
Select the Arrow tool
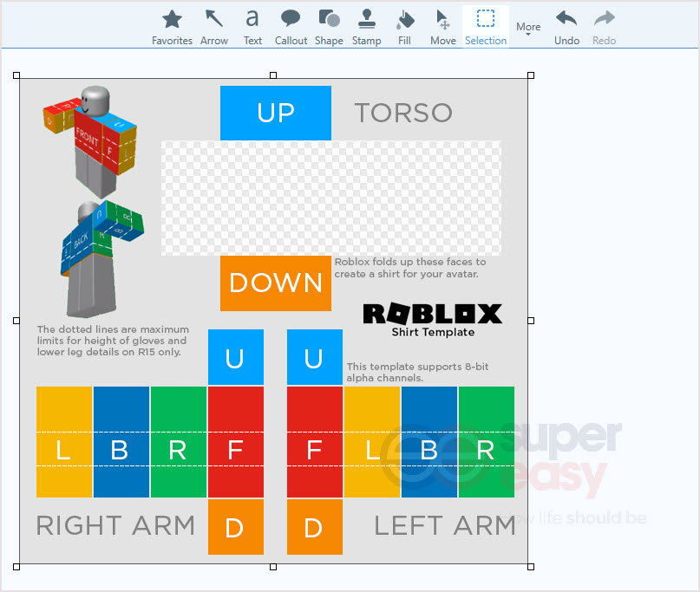[x=214, y=28]
